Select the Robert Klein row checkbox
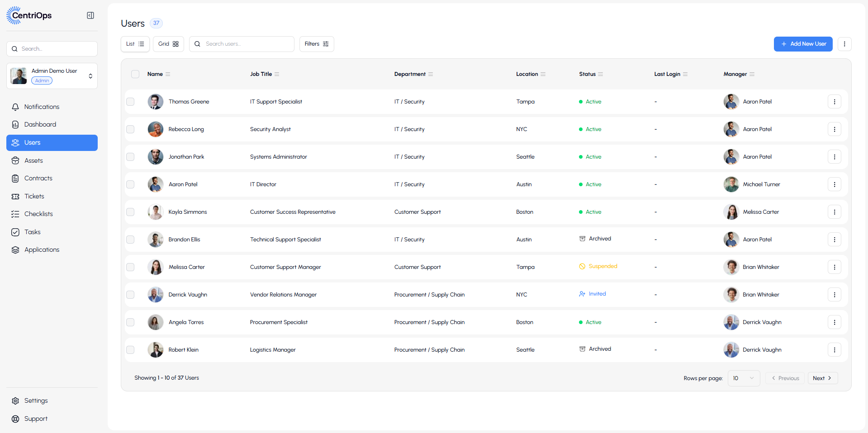 130,350
